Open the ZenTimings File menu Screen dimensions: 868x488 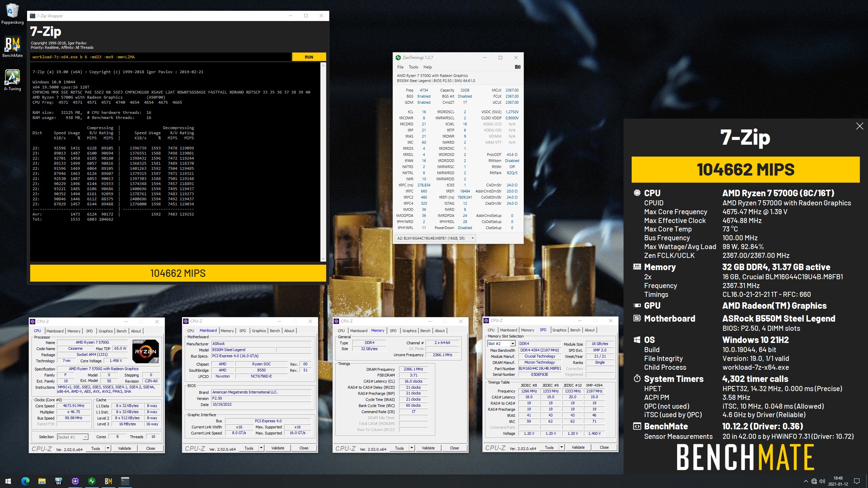point(400,67)
